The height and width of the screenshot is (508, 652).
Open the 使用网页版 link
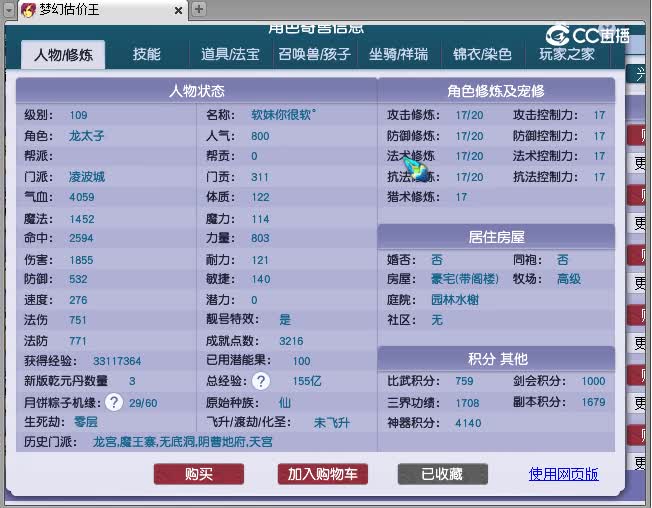(x=563, y=474)
